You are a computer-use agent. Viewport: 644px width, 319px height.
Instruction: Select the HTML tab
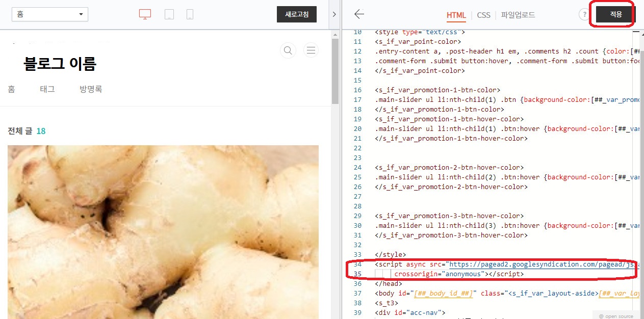pos(456,15)
